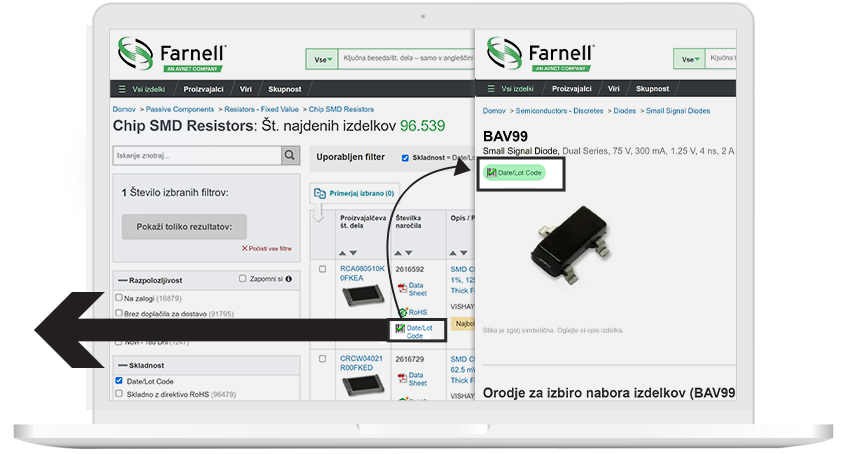Sort Številka naročila column descending
Screen dimensions: 850x454
pos(409,253)
